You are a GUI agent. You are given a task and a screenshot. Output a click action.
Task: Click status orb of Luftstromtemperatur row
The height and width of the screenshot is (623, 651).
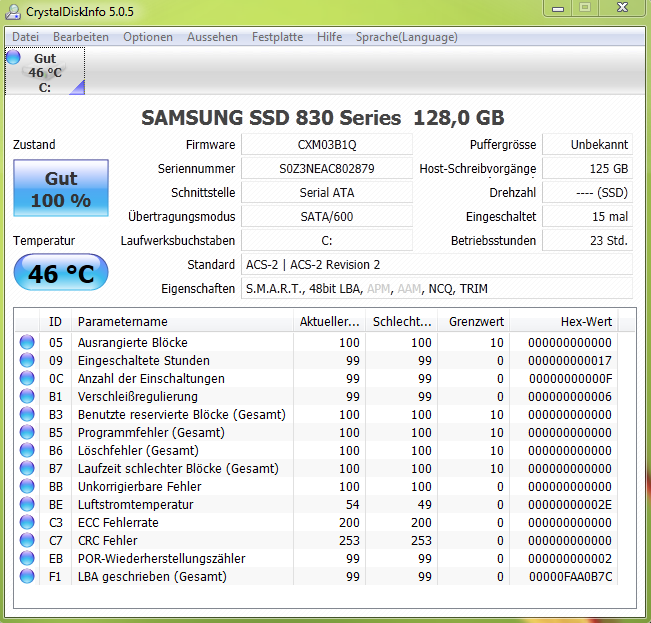pos(27,504)
